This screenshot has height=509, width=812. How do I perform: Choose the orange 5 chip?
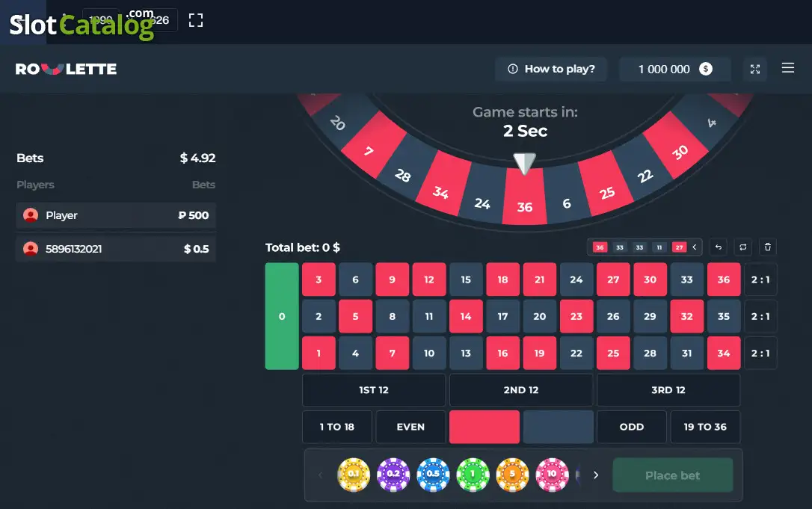pyautogui.click(x=512, y=475)
